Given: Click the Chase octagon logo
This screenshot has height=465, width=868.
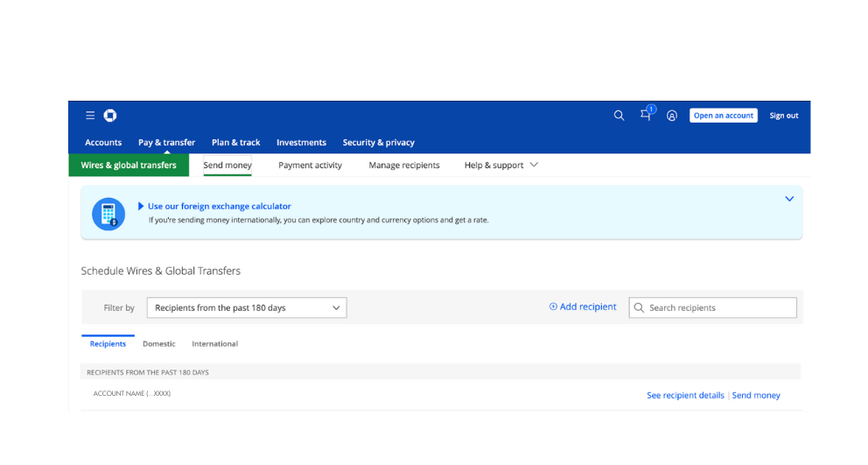Looking at the screenshot, I should pyautogui.click(x=110, y=116).
